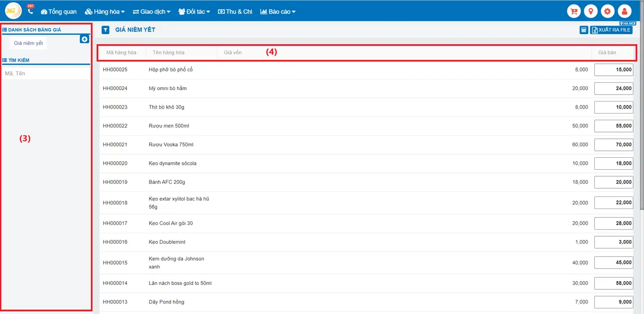
Task: Expand the Đối tác dropdown menu
Action: (194, 12)
